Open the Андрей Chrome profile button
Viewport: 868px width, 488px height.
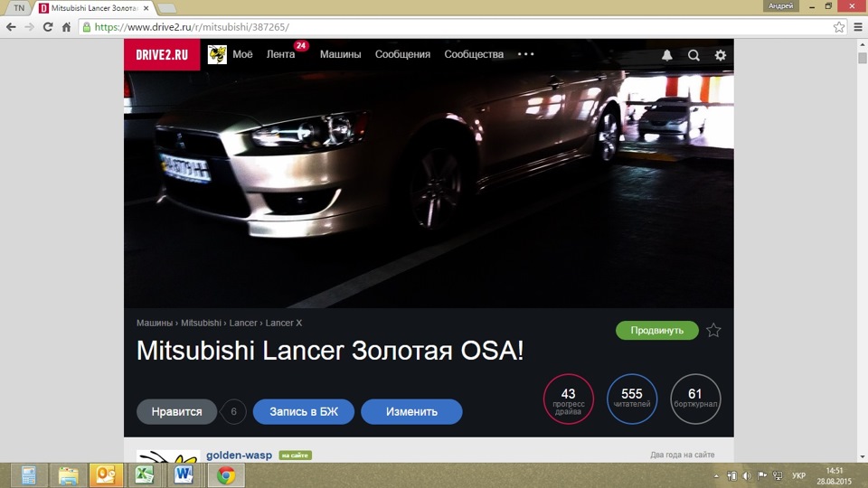click(x=780, y=6)
